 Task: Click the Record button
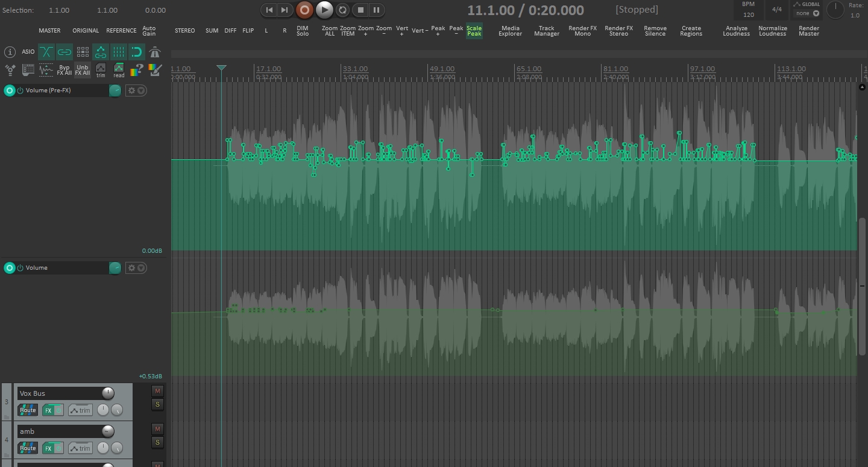[304, 10]
